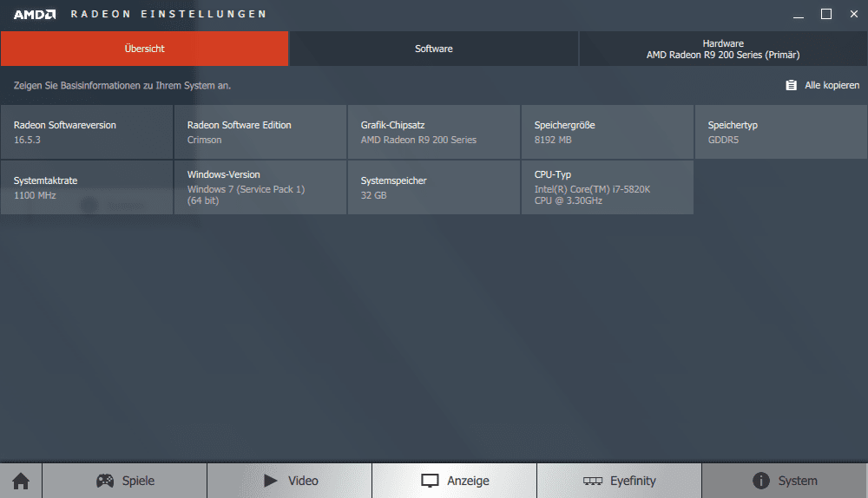Select the Grafik-Chipsatz tile

pyautogui.click(x=434, y=132)
